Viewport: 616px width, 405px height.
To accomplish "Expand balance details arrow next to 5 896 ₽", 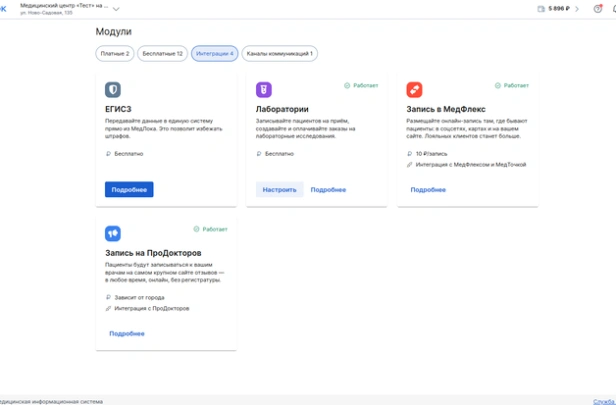I will [x=577, y=9].
